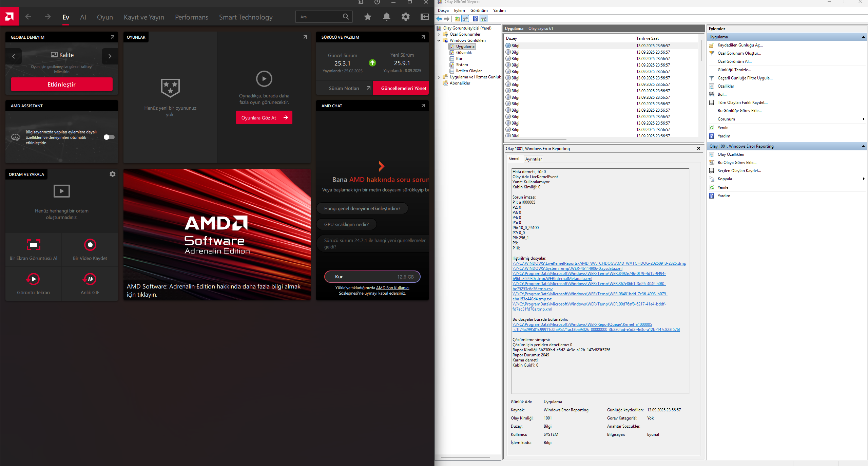Expand Uygulama ve Hizmet Günlükleri node
This screenshot has height=466, width=868.
(x=439, y=77)
